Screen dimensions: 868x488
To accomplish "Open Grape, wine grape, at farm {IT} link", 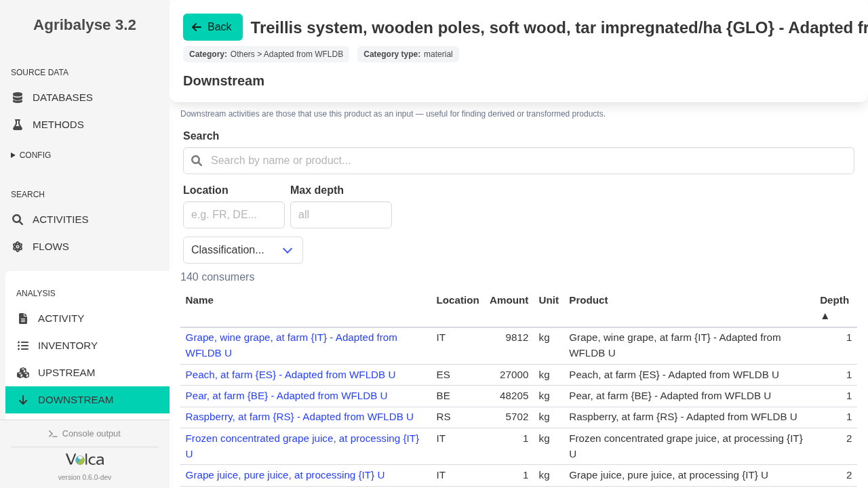I will (x=292, y=345).
